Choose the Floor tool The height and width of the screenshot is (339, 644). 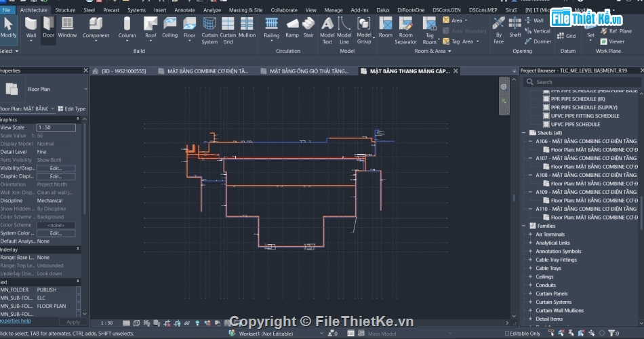click(x=189, y=28)
